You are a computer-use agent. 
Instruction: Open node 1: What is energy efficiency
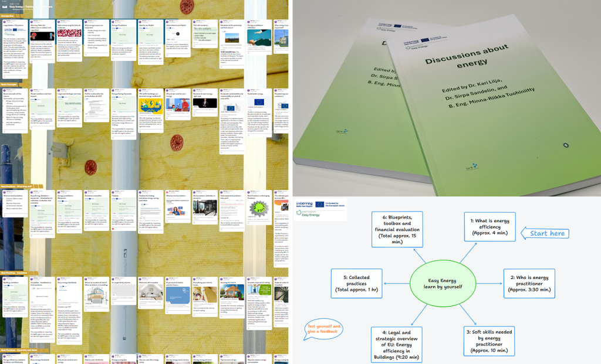pyautogui.click(x=490, y=227)
